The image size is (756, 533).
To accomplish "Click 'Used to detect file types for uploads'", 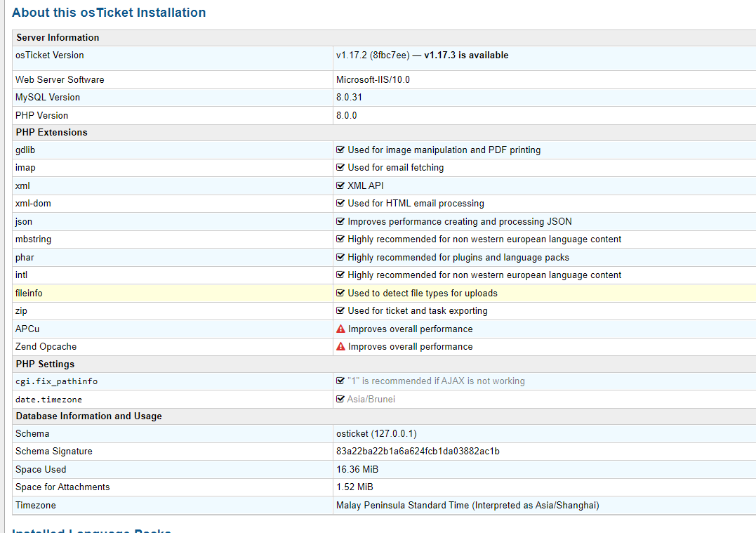I will (x=423, y=293).
